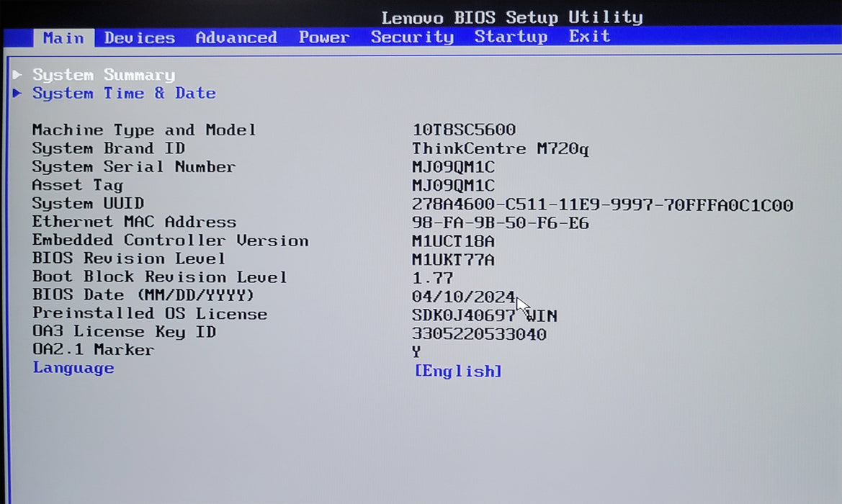This screenshot has height=504, width=842.
Task: Expand the System Summary arrow
Action: pos(18,74)
